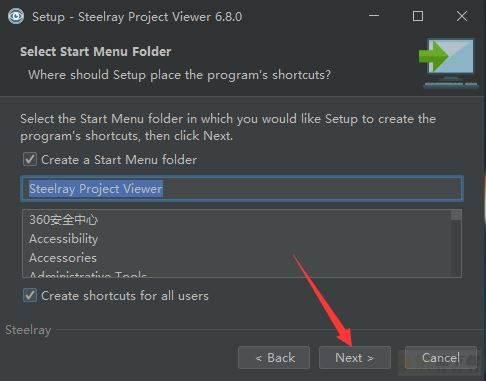Screen dimensions: 486x381
Task: Uncheck Create a Start Menu folder
Action: 30,159
